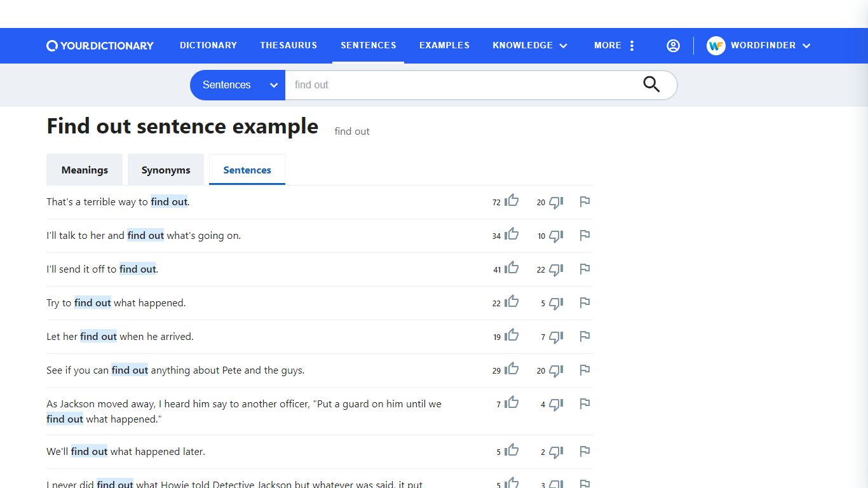
Task: Flag 'Try to find out what happened'
Action: (x=585, y=303)
